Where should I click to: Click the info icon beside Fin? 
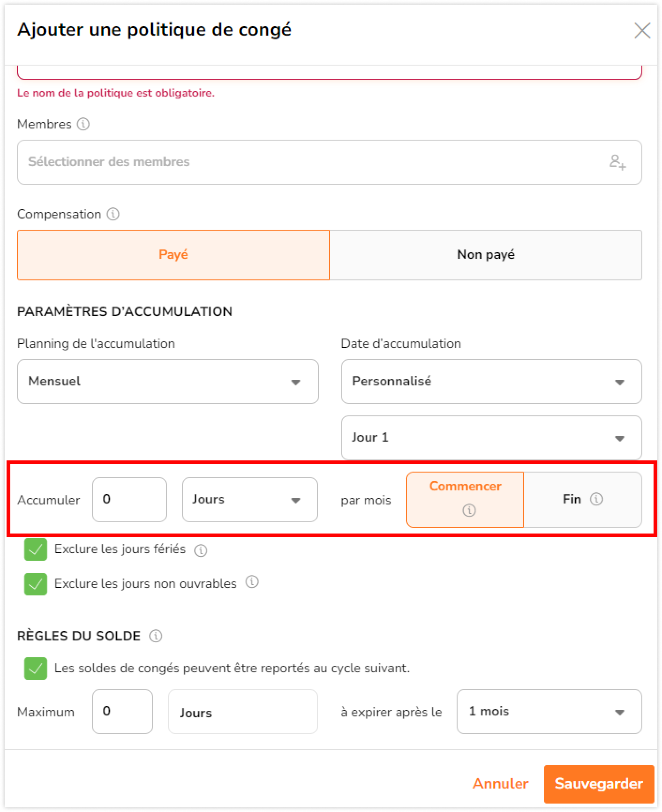click(x=596, y=499)
